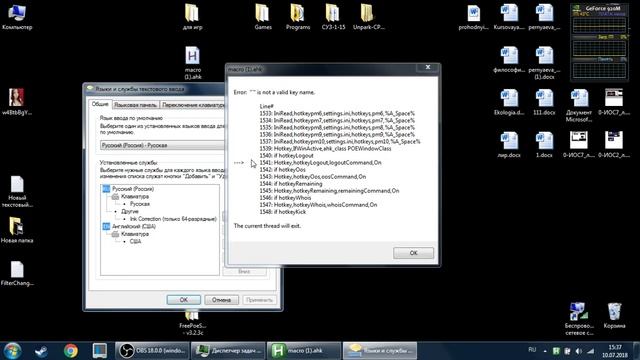Switch to the Общие tab
This screenshot has height=360, width=640.
(100, 104)
